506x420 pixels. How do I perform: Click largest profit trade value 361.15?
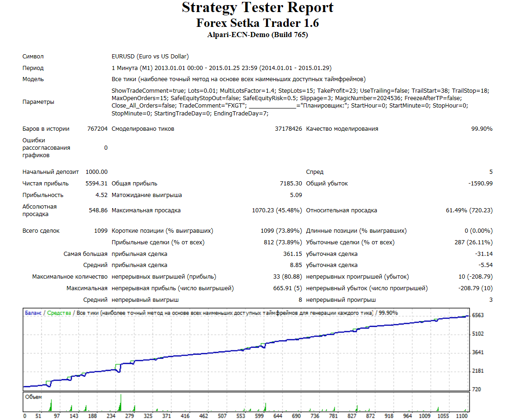(293, 254)
